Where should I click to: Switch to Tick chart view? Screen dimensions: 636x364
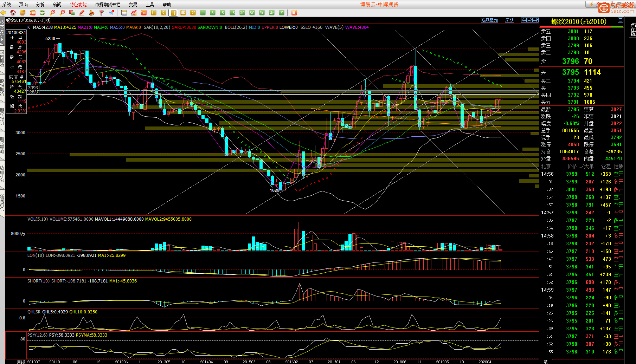click(x=144, y=13)
